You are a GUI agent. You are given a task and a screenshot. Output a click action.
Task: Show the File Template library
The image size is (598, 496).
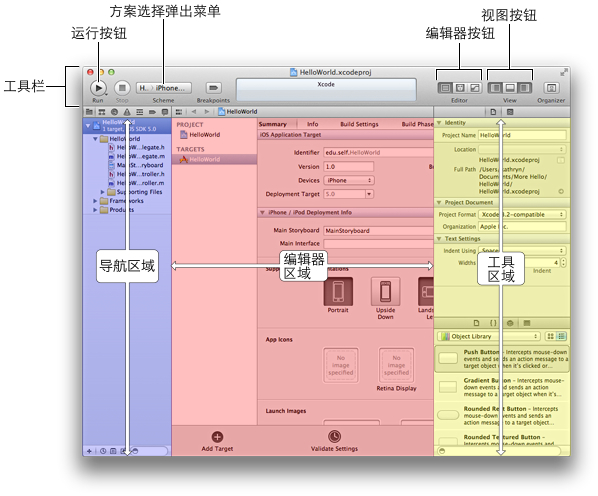[476, 323]
